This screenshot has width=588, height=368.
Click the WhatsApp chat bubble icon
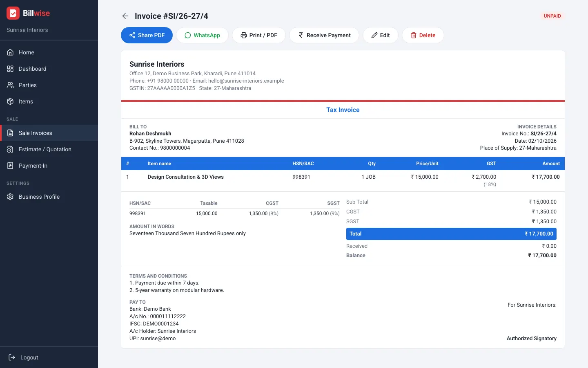(x=188, y=35)
